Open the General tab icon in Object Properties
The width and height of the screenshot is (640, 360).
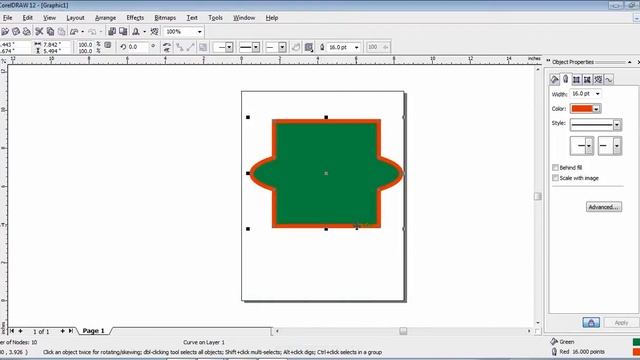click(576, 79)
